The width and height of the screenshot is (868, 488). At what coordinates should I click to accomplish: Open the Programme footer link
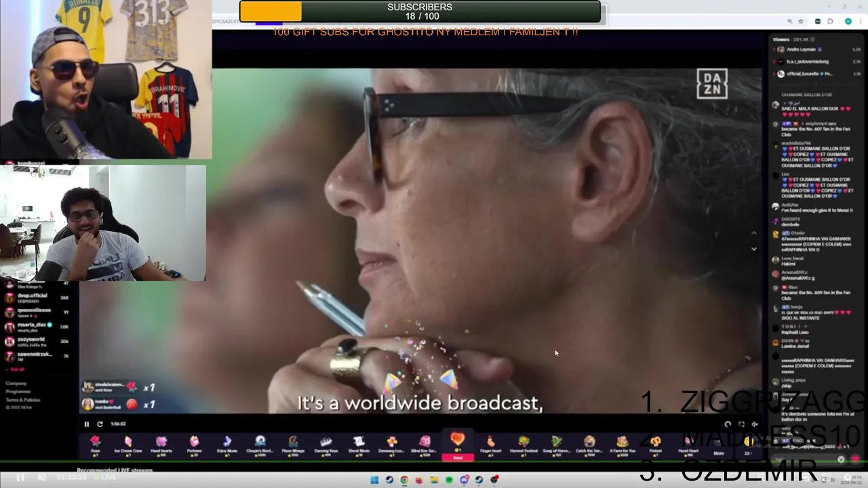(x=18, y=392)
